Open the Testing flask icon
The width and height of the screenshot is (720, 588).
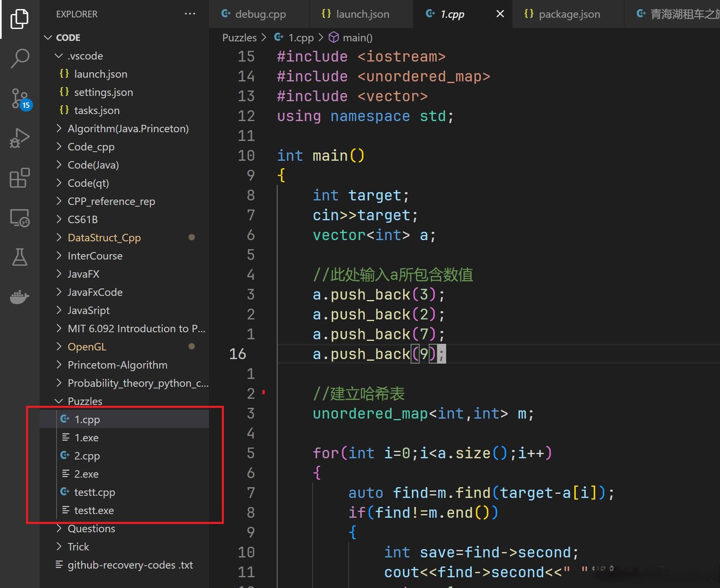[19, 257]
